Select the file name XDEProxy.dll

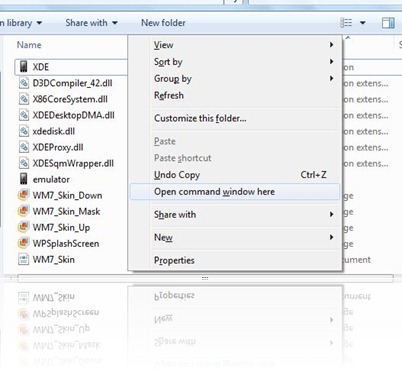coord(58,147)
